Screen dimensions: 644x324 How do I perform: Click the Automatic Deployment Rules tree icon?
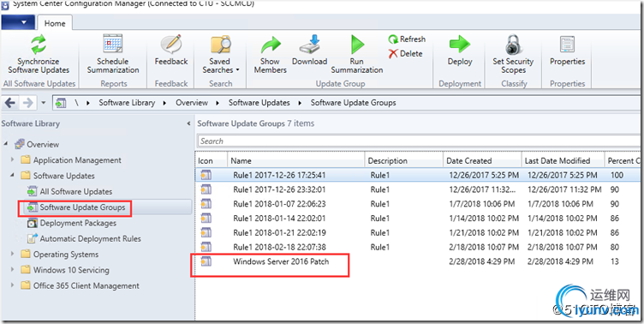click(x=32, y=238)
